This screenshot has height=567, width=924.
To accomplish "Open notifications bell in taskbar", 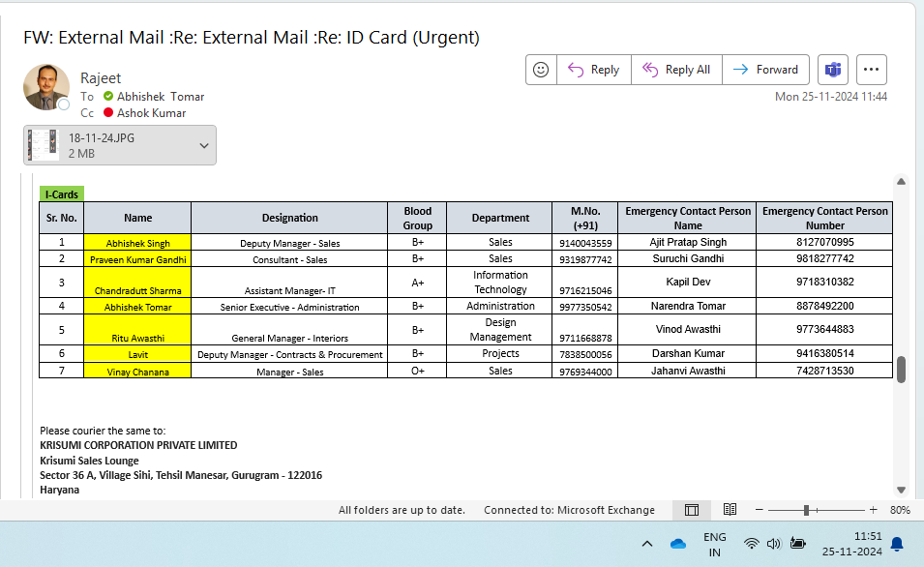I will [897, 544].
